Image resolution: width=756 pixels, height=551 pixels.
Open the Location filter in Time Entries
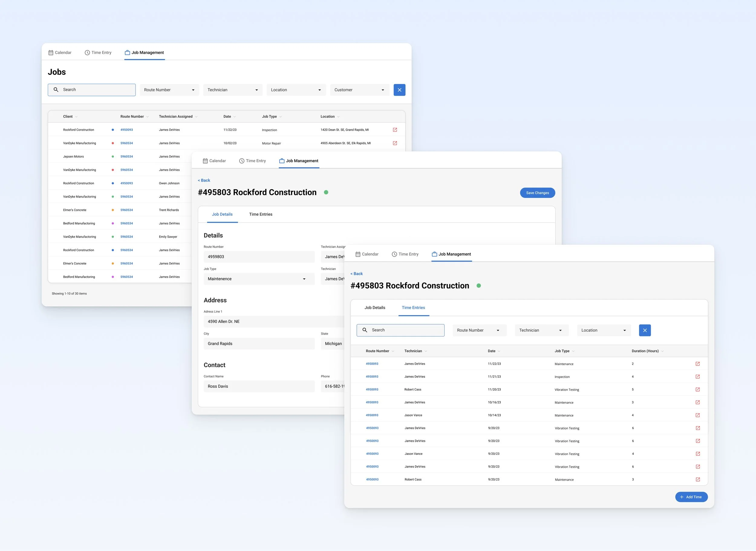click(604, 330)
